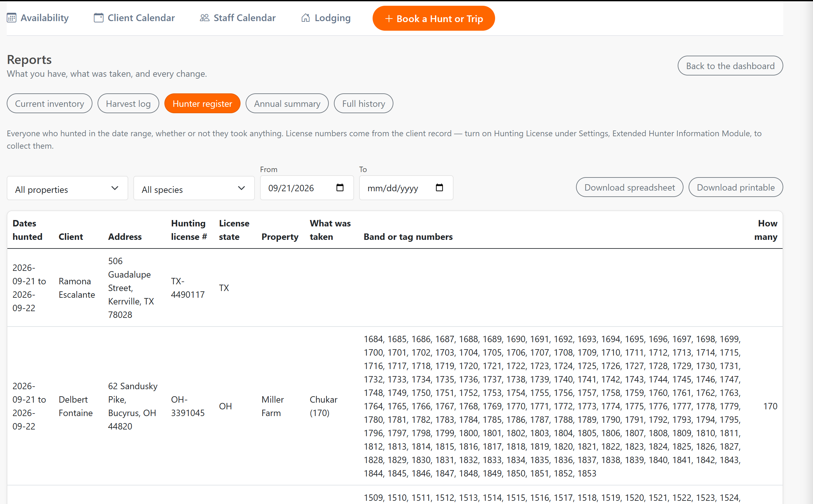Click the 170 How many value
This screenshot has width=813, height=504.
(x=770, y=406)
